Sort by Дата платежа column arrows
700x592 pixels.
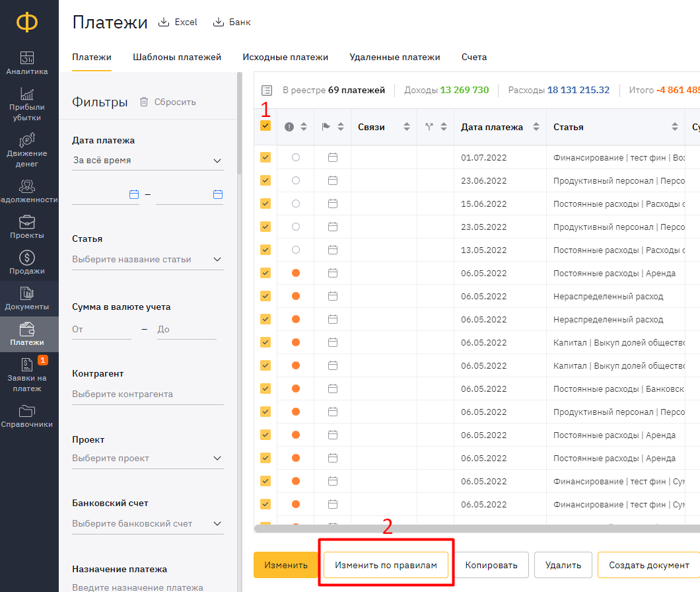pyautogui.click(x=536, y=127)
